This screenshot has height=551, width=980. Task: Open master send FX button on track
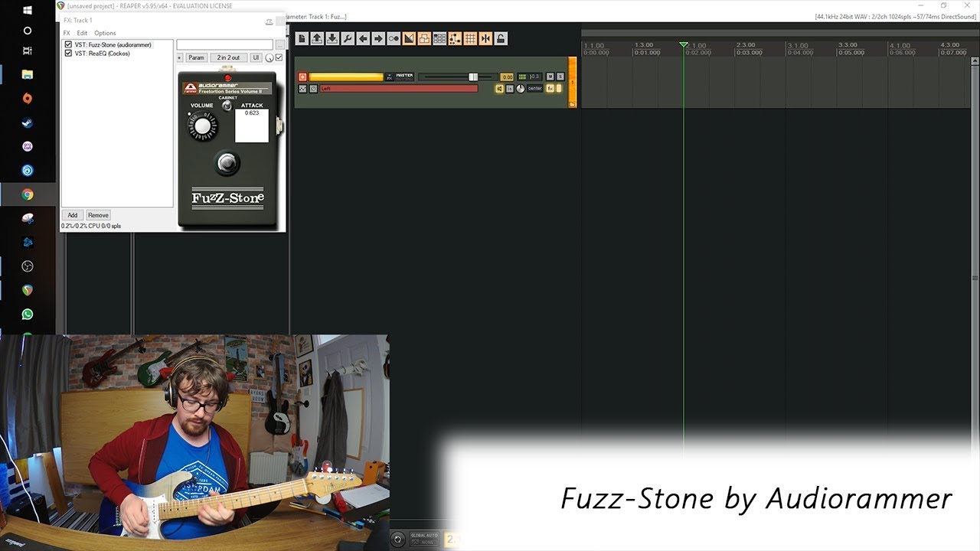(x=390, y=77)
